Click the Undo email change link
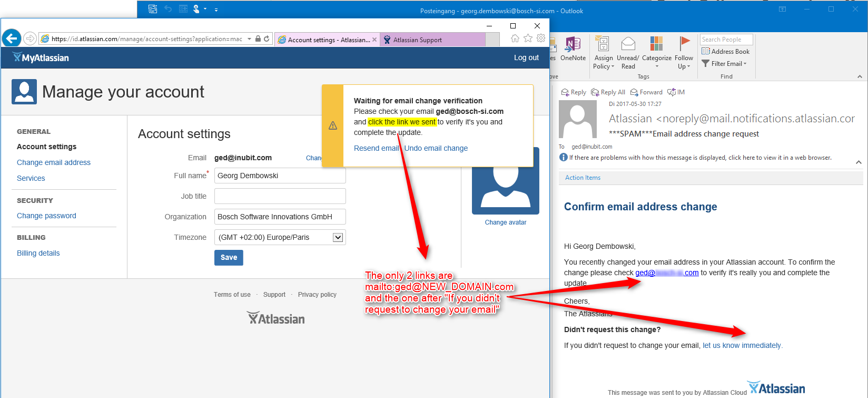868x398 pixels. pos(436,148)
